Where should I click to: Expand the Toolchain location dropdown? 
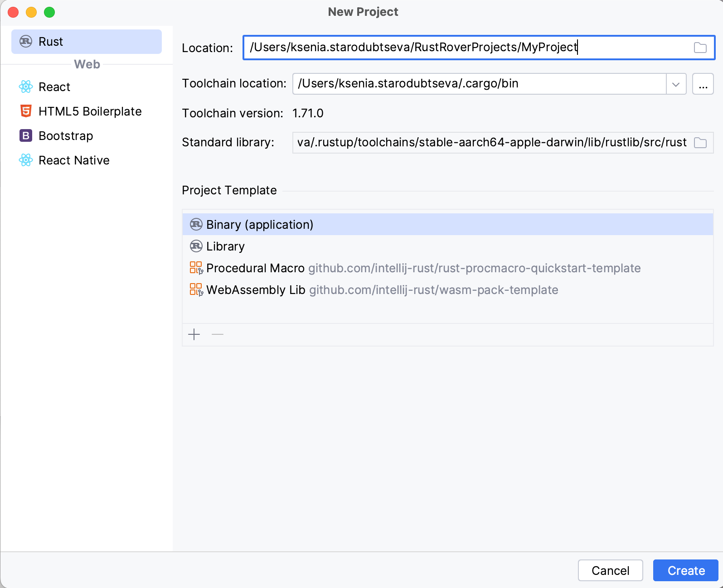676,84
